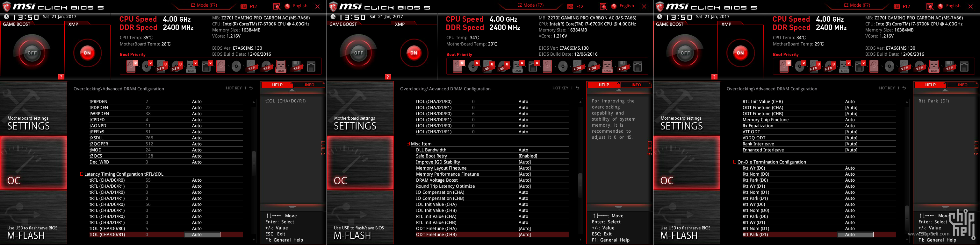The width and height of the screenshot is (980, 245).
Task: Select the highlighted USB key boot icon in left screen
Action: pos(281,66)
